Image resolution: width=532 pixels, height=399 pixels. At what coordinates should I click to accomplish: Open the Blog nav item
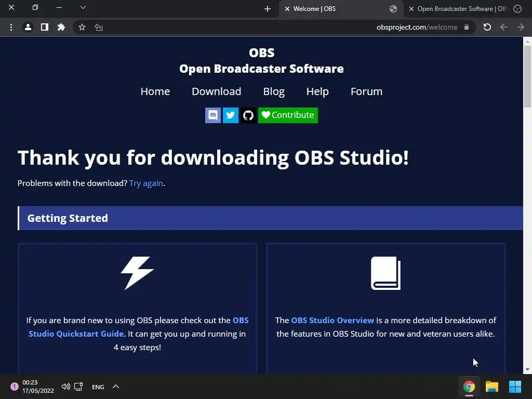274,91
